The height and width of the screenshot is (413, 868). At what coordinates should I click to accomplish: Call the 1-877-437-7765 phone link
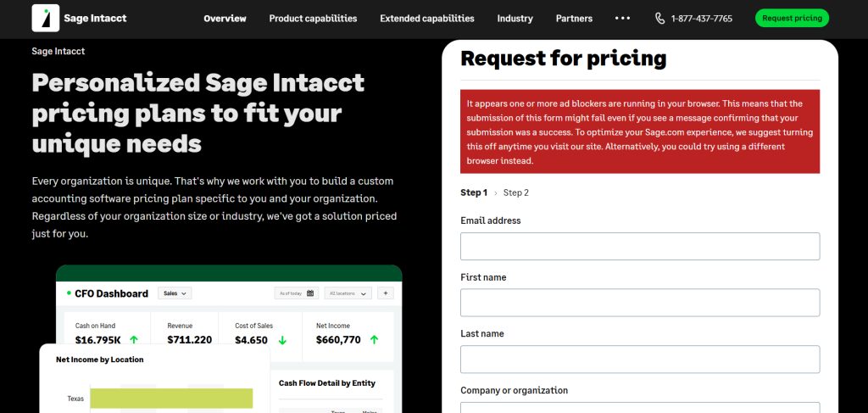(x=701, y=18)
